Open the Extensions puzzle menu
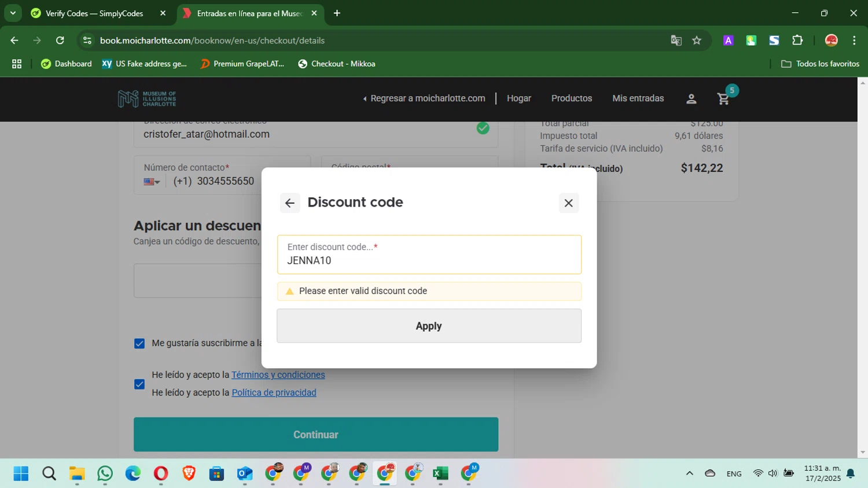This screenshot has width=868, height=488. [797, 41]
